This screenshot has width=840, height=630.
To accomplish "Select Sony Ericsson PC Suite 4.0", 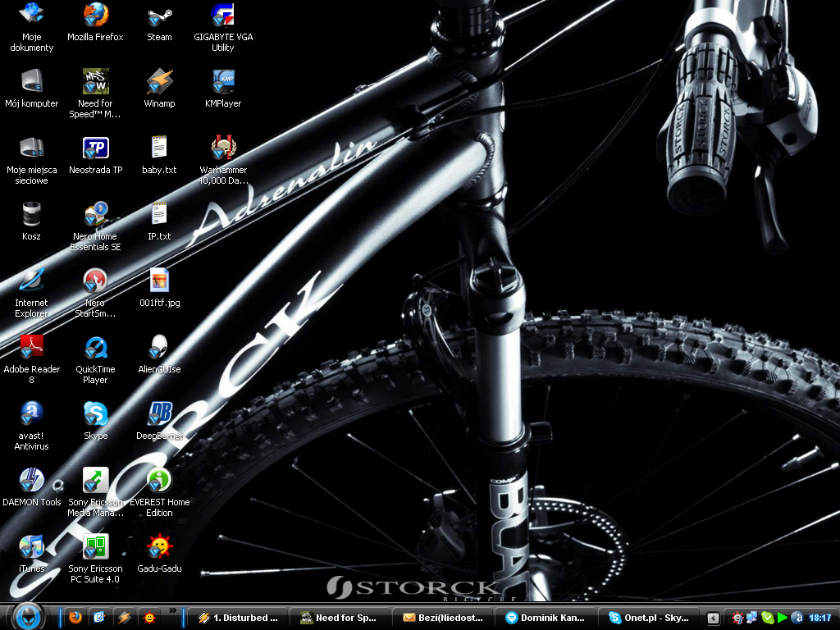I will tap(95, 559).
